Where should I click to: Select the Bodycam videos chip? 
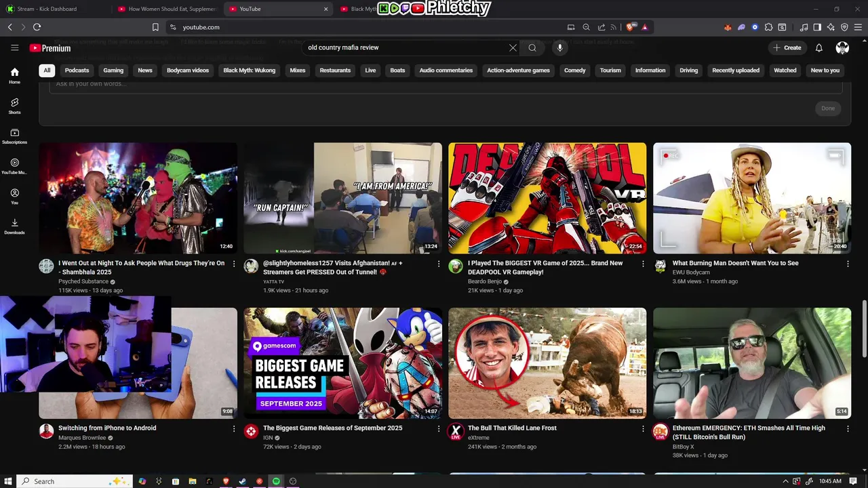[x=188, y=70]
